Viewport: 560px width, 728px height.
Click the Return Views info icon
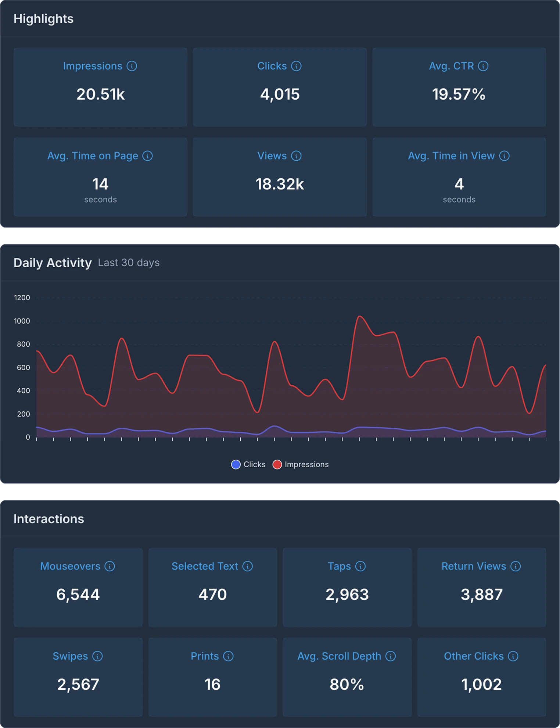tap(516, 566)
